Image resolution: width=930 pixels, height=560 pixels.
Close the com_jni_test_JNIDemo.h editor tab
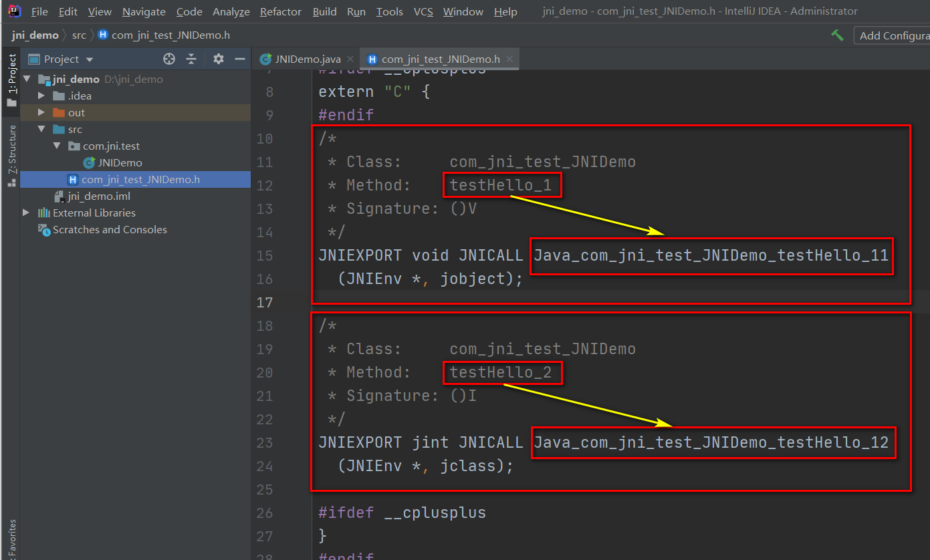point(510,59)
